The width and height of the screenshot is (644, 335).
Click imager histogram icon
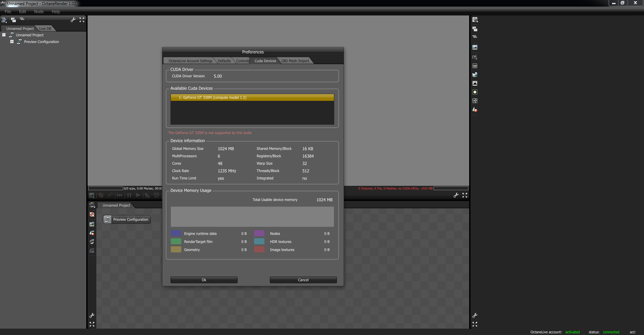[475, 83]
